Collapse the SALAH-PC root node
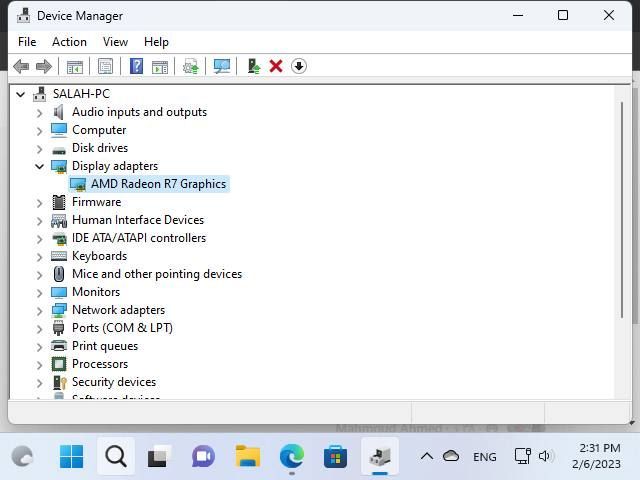The width and height of the screenshot is (640, 480). [20, 95]
